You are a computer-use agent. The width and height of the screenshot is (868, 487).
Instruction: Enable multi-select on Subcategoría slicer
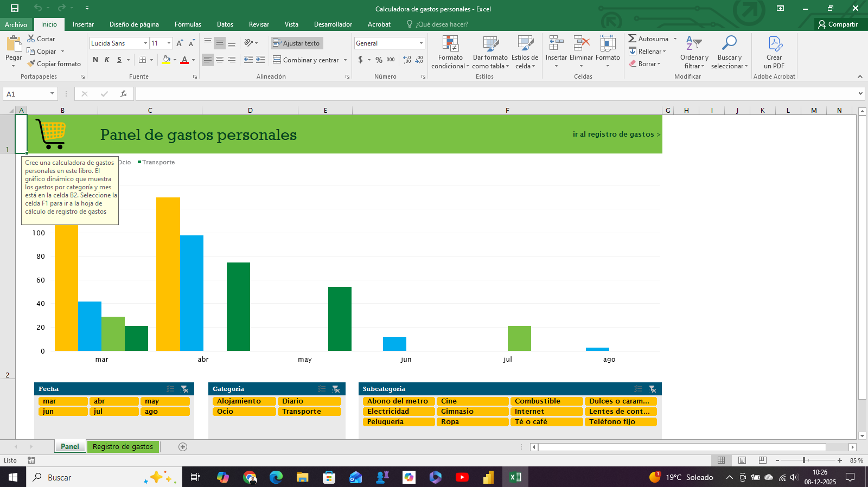pyautogui.click(x=638, y=389)
